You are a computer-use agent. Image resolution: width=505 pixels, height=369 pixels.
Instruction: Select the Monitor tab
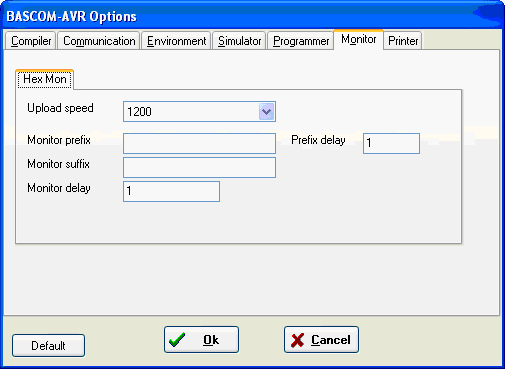[359, 40]
